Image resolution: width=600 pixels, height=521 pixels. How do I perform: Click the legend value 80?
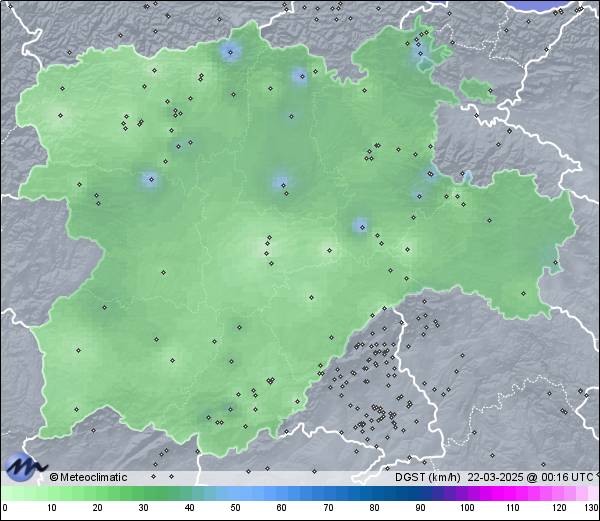[x=374, y=508]
